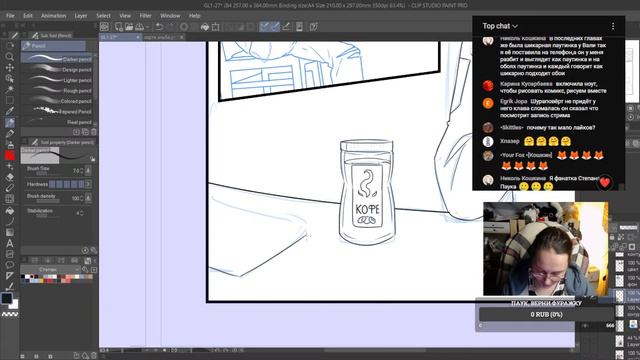
Task: Select the Gradient tool
Action: (10, 232)
